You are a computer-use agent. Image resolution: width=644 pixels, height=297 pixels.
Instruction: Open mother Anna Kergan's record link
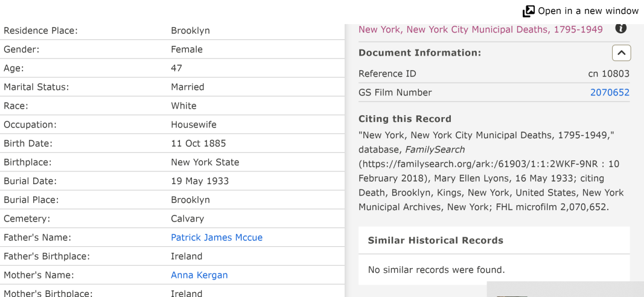coord(199,275)
